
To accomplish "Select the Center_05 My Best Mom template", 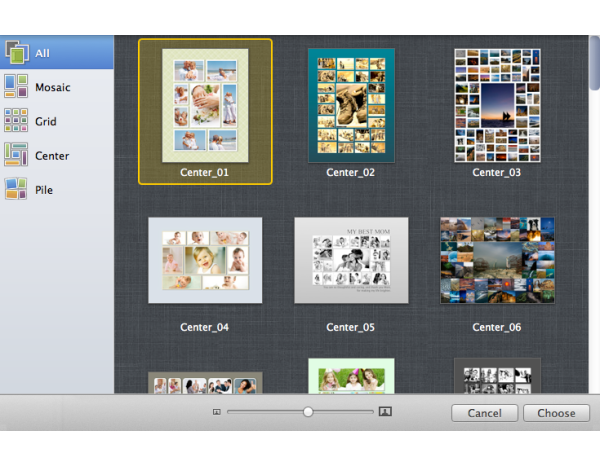I will coord(351,260).
